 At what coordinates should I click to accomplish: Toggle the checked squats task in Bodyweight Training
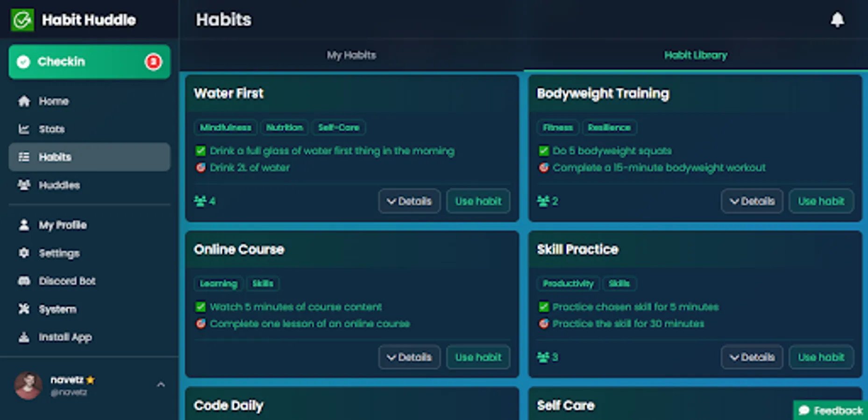[x=543, y=150]
